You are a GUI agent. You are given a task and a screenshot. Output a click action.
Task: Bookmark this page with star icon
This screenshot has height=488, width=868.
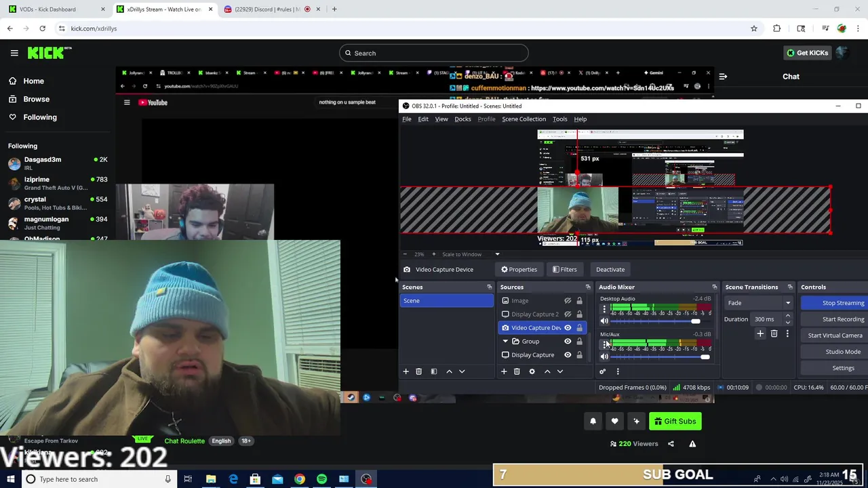coord(753,28)
